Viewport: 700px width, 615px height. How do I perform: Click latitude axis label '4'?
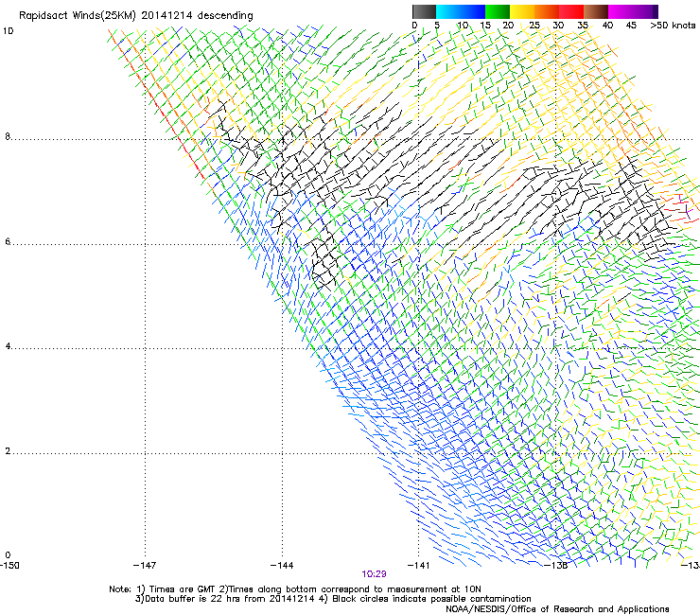click(8, 346)
